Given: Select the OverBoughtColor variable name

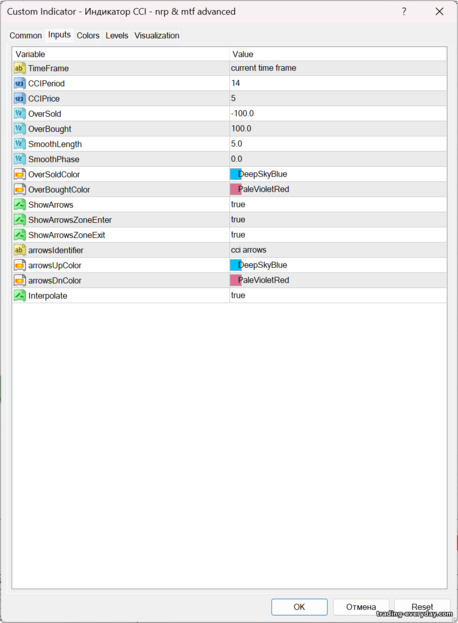Looking at the screenshot, I should pyautogui.click(x=59, y=190).
